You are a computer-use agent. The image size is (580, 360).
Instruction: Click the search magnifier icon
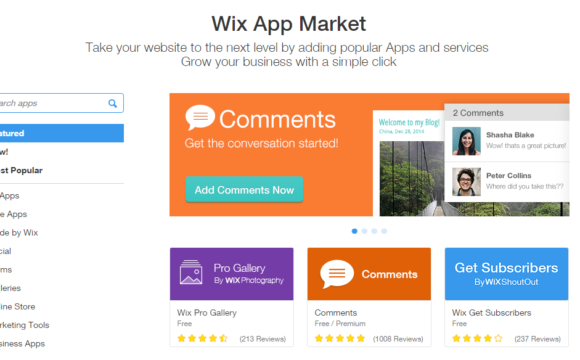[x=112, y=103]
